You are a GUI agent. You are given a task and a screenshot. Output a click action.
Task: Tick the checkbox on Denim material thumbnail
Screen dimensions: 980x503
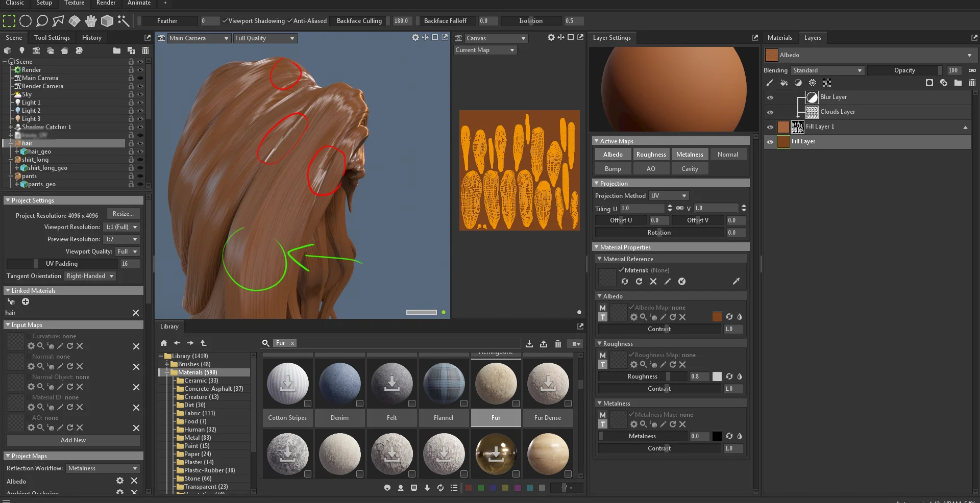click(x=360, y=404)
